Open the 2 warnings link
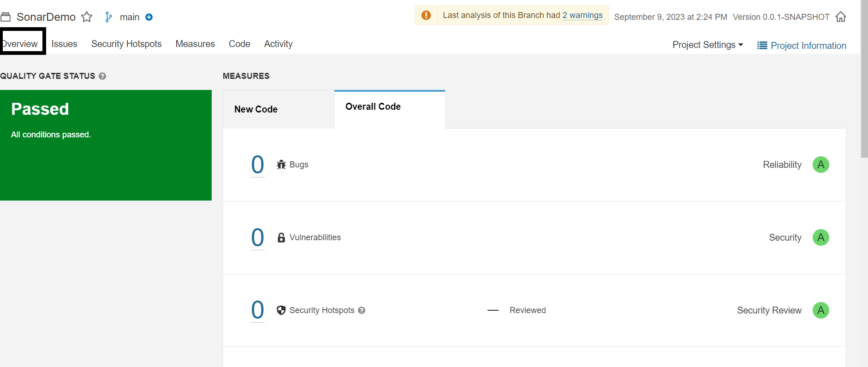Image resolution: width=868 pixels, height=367 pixels. pos(583,15)
